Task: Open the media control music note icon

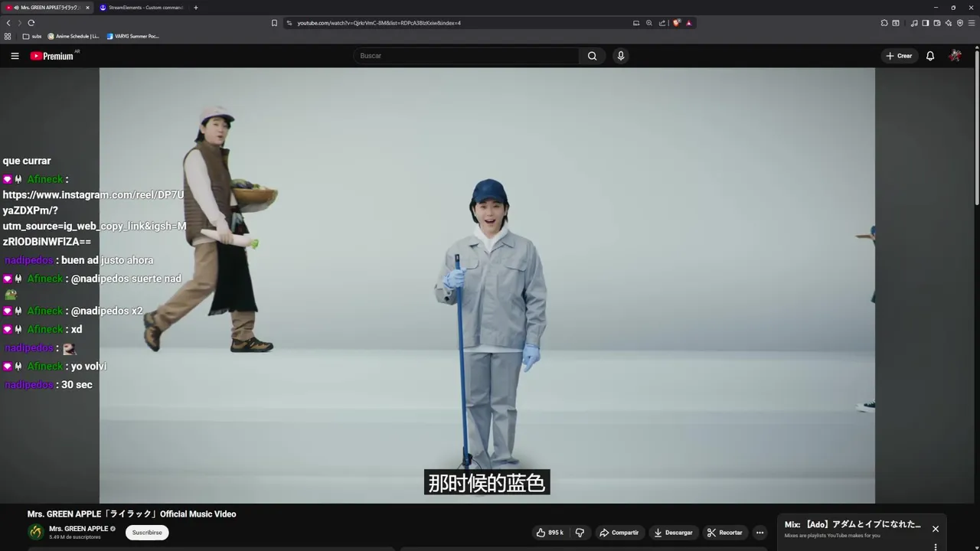Action: coord(914,23)
